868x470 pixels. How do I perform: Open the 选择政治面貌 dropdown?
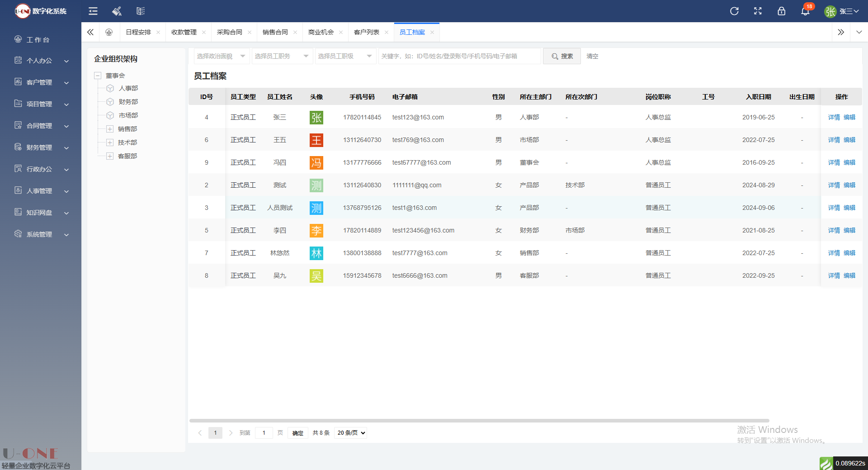tap(222, 56)
